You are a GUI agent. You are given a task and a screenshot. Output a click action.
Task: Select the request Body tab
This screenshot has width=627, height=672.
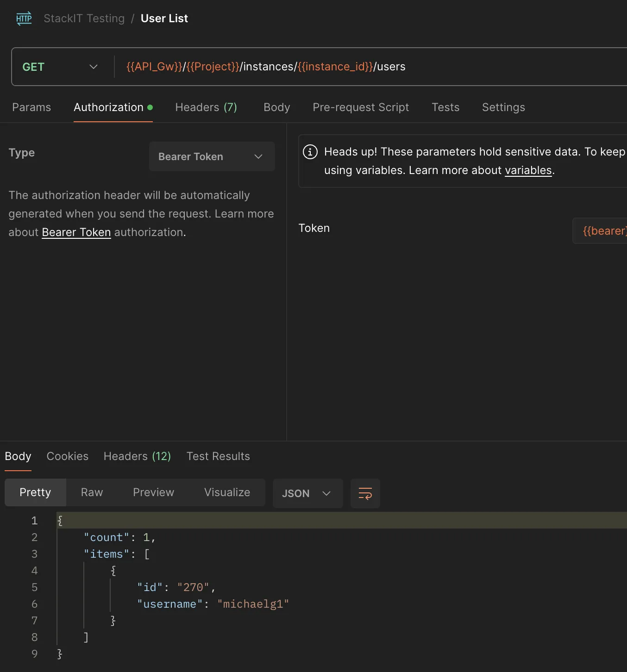point(276,107)
